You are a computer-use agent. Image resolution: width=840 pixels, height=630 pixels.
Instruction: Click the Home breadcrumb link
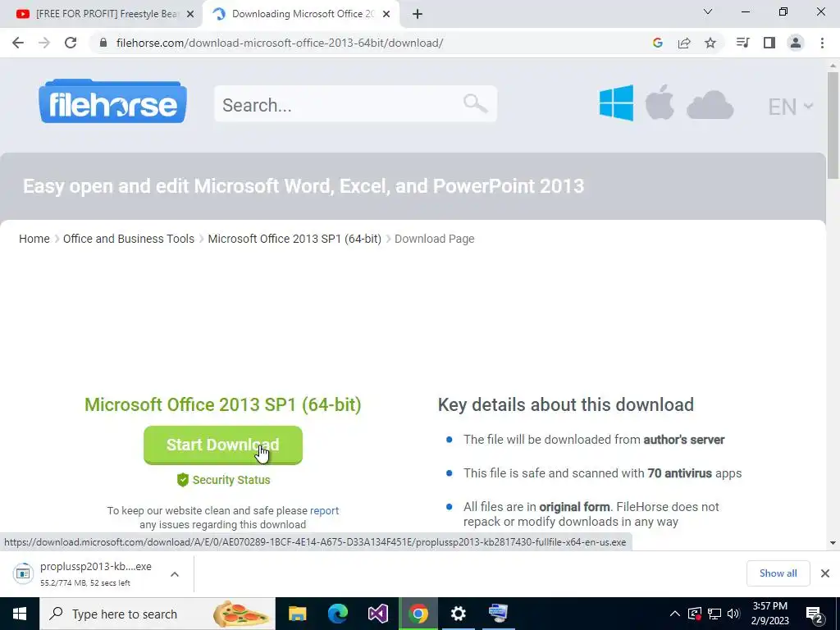[x=34, y=239]
